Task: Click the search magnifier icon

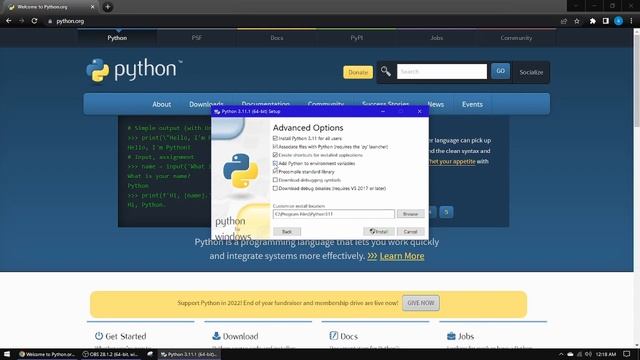Action: (x=386, y=71)
